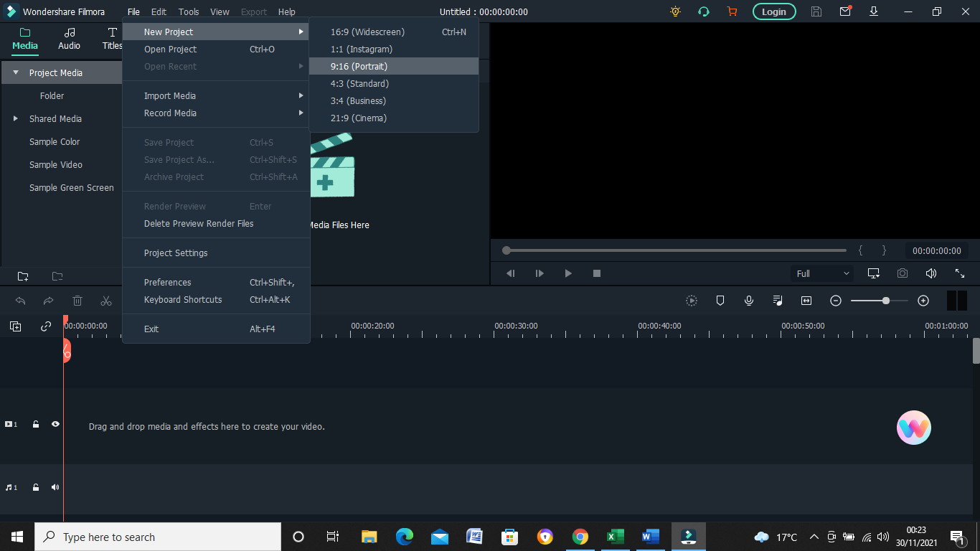The image size is (980, 551).
Task: Select 3:4 (Business) project option
Action: click(x=394, y=100)
